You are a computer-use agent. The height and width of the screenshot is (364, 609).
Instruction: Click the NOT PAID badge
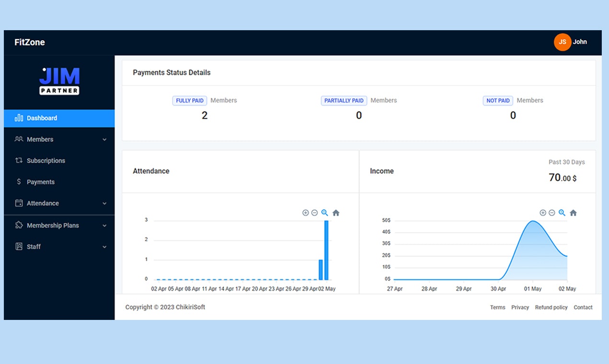pyautogui.click(x=498, y=101)
